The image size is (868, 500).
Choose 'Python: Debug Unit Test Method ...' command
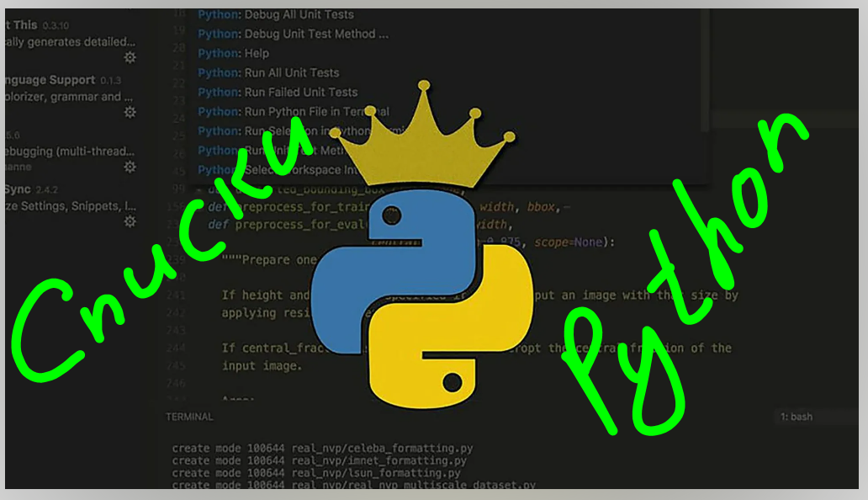click(293, 34)
